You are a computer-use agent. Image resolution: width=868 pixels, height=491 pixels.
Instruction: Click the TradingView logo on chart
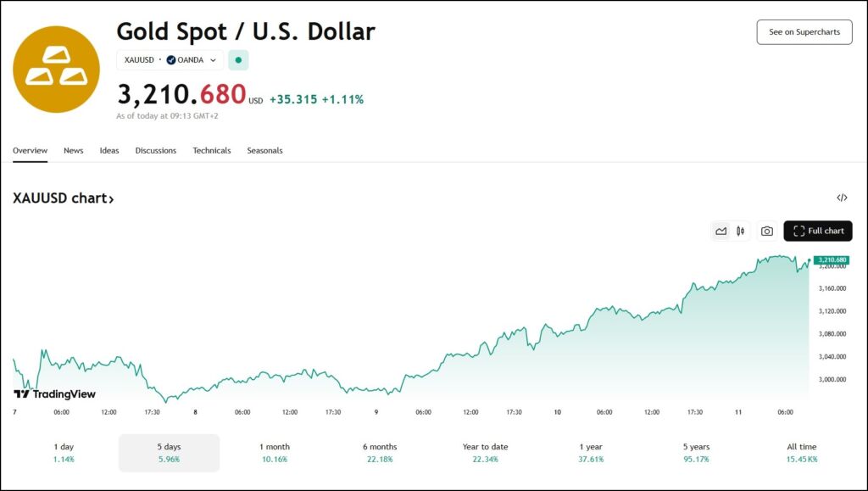(x=55, y=394)
